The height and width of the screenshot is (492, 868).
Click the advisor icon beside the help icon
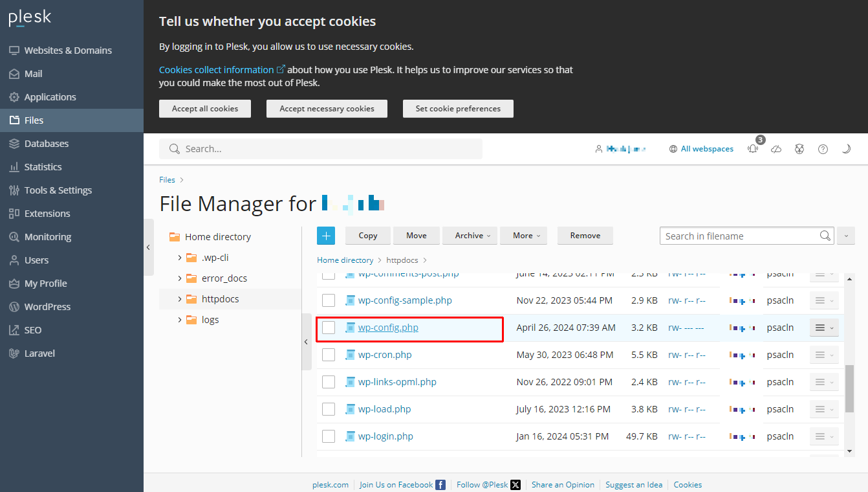(x=800, y=149)
